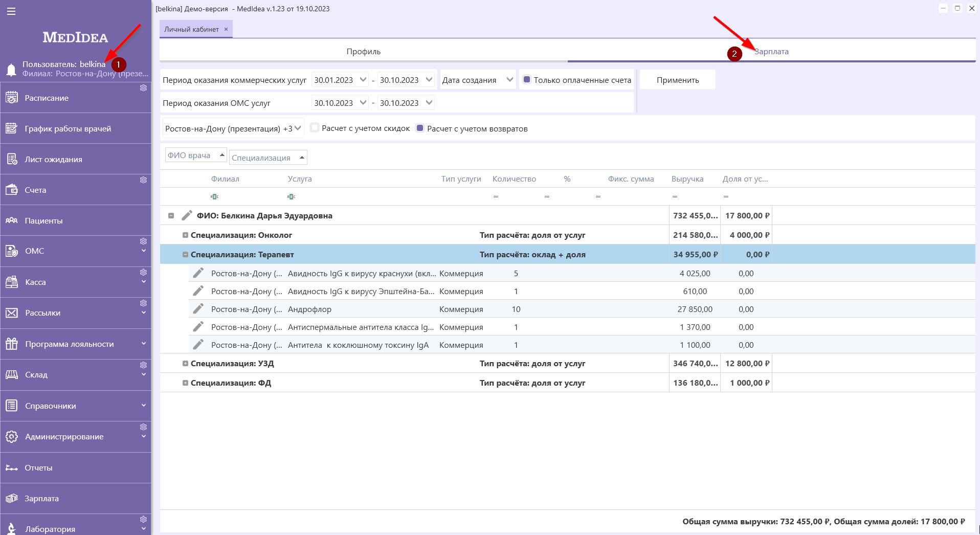Open commercial period end date dropdown
The width and height of the screenshot is (980, 535).
(429, 79)
